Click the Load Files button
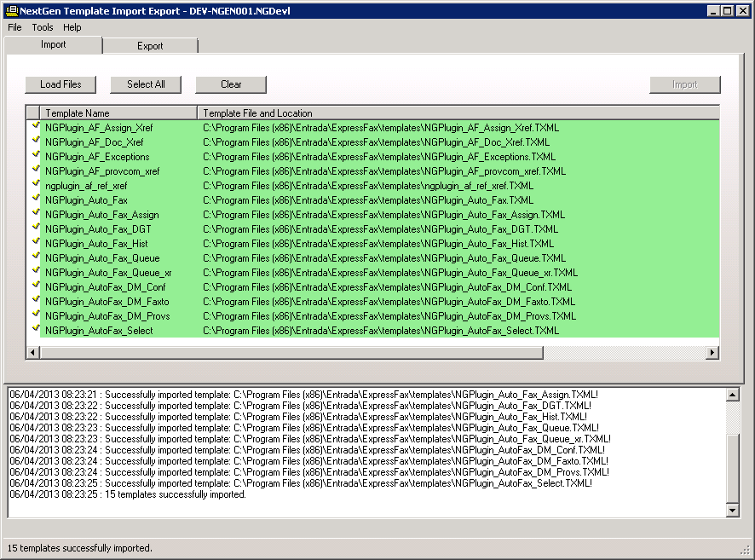The image size is (755, 560). [61, 84]
